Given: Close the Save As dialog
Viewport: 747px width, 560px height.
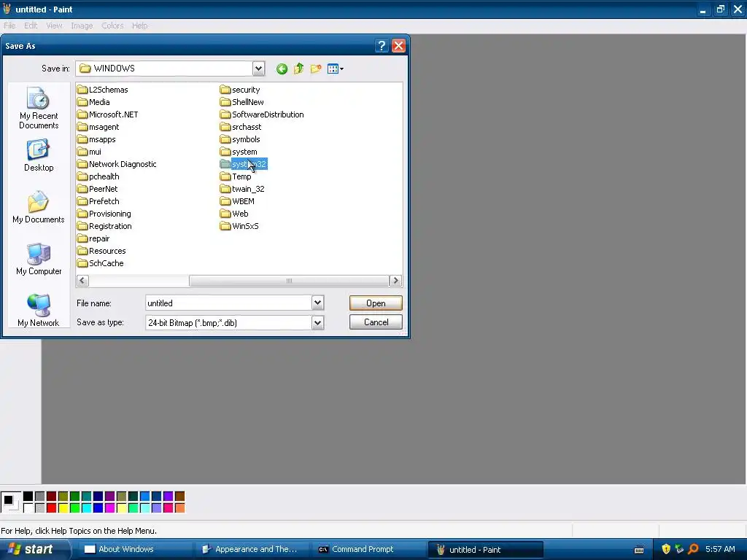Looking at the screenshot, I should [398, 46].
